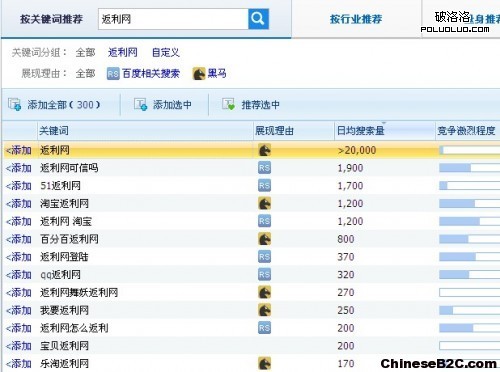Screen dimensions: 500x372
Task: Click the >20,000 search volume value
Action: pos(357,150)
